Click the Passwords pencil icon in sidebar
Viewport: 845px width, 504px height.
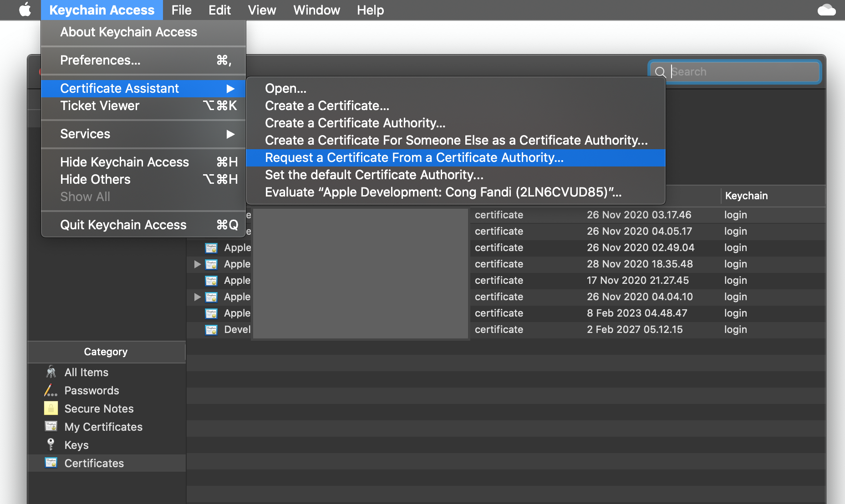[51, 390]
